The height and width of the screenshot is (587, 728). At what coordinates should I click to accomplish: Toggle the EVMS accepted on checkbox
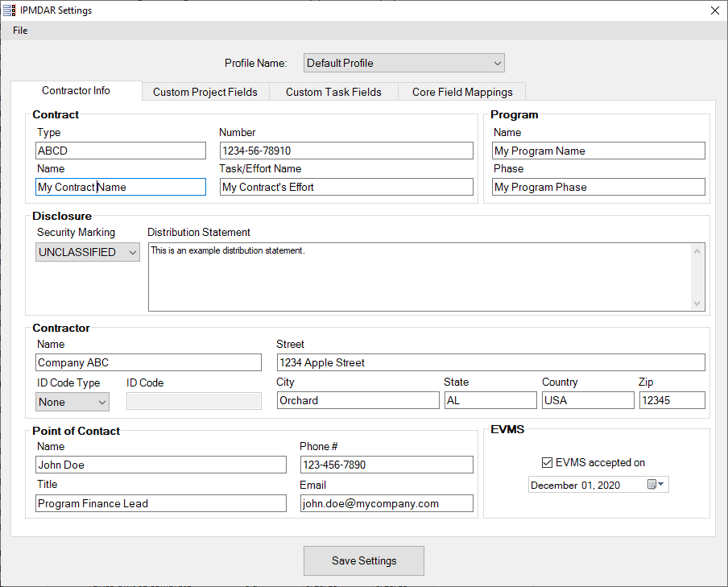pyautogui.click(x=548, y=463)
